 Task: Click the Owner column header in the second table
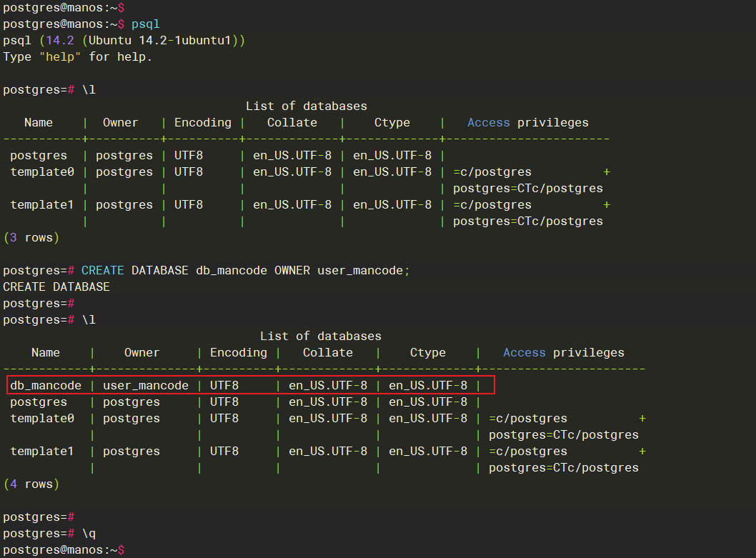coord(141,352)
